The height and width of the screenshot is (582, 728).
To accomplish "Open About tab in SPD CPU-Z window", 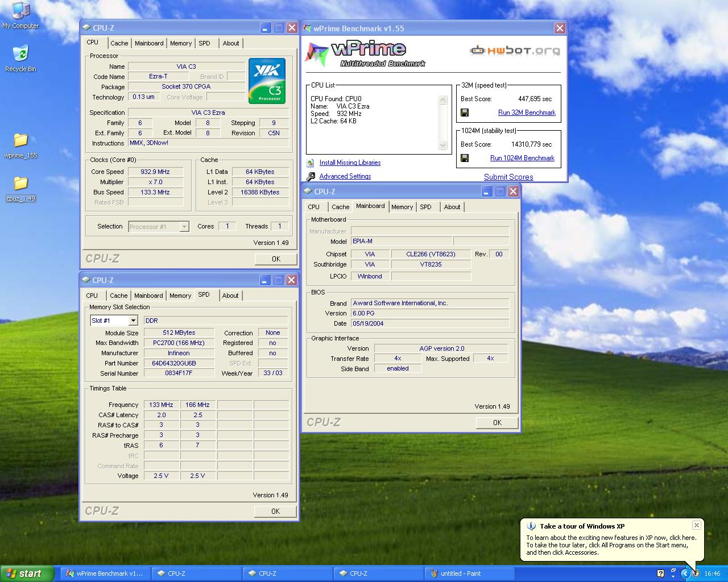I will [x=230, y=296].
